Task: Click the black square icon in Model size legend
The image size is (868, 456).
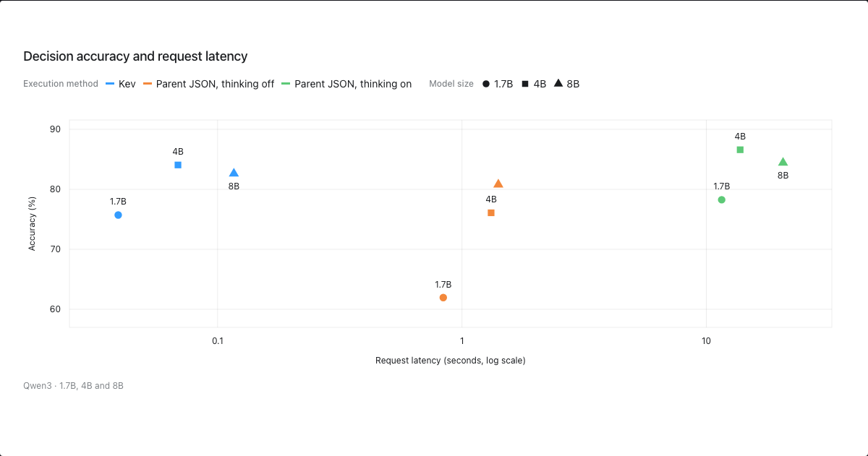Action: click(525, 84)
